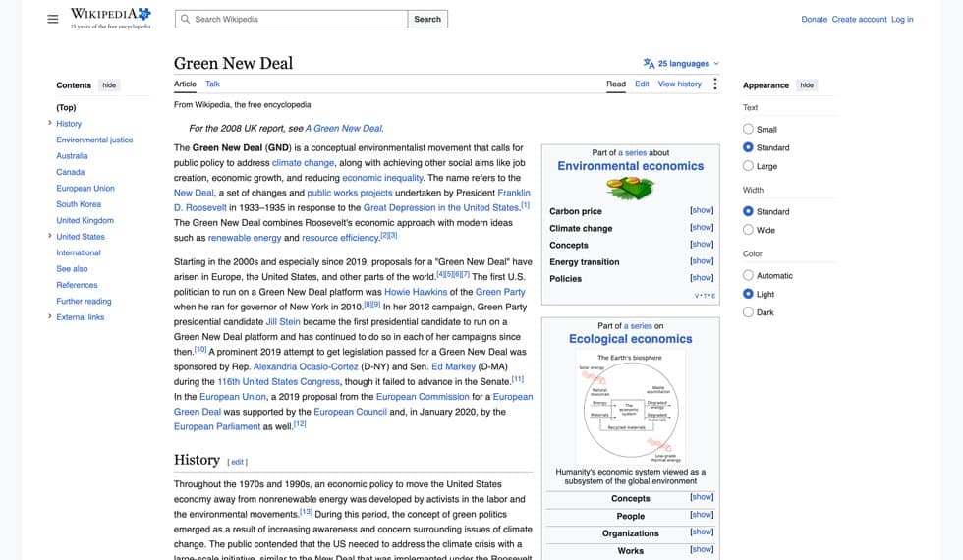Open the renewable energy link

pos(245,238)
